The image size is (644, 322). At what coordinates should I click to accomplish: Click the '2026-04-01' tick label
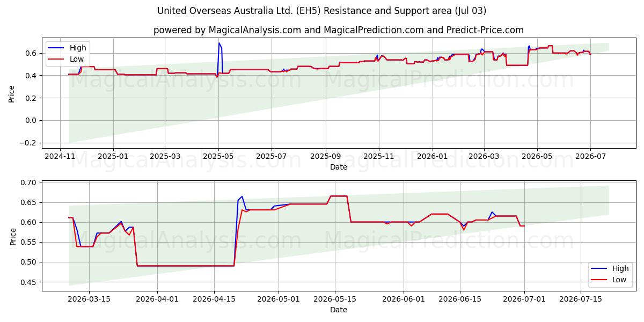tap(157, 300)
